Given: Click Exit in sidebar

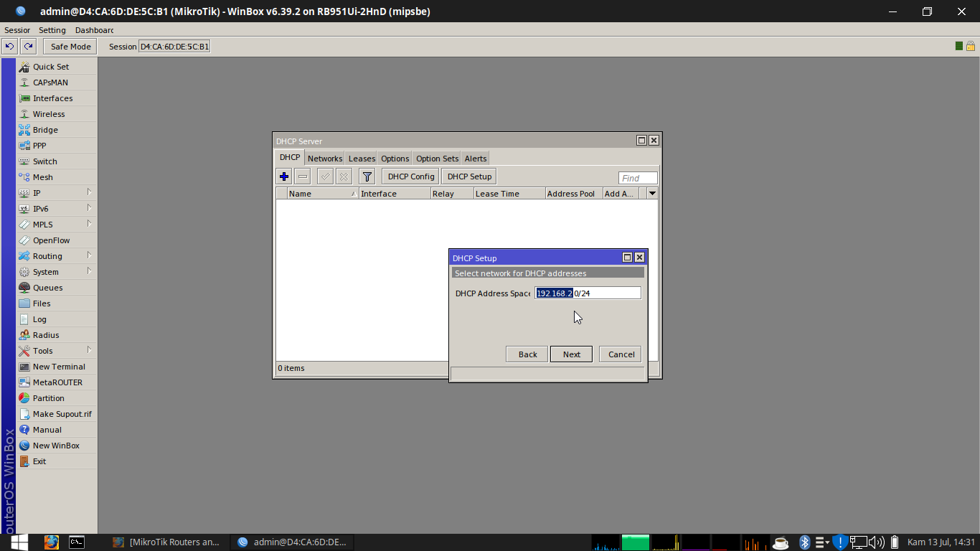Looking at the screenshot, I should [57, 461].
